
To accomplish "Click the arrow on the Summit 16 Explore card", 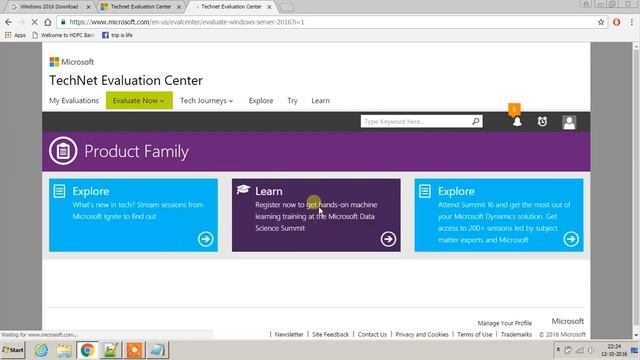I will tap(571, 239).
